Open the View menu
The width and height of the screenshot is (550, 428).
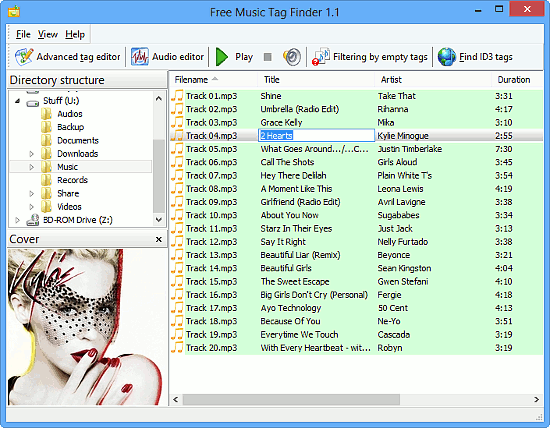(x=47, y=34)
